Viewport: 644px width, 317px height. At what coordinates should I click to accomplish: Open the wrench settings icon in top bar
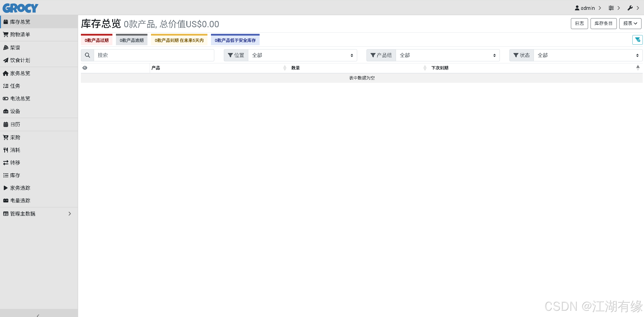tap(630, 8)
